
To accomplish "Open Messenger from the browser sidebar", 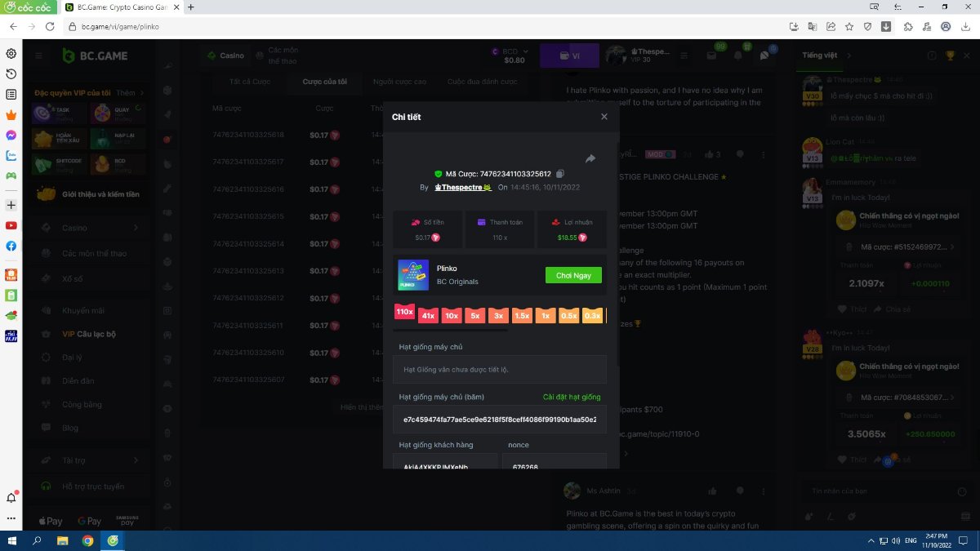I will [x=11, y=135].
